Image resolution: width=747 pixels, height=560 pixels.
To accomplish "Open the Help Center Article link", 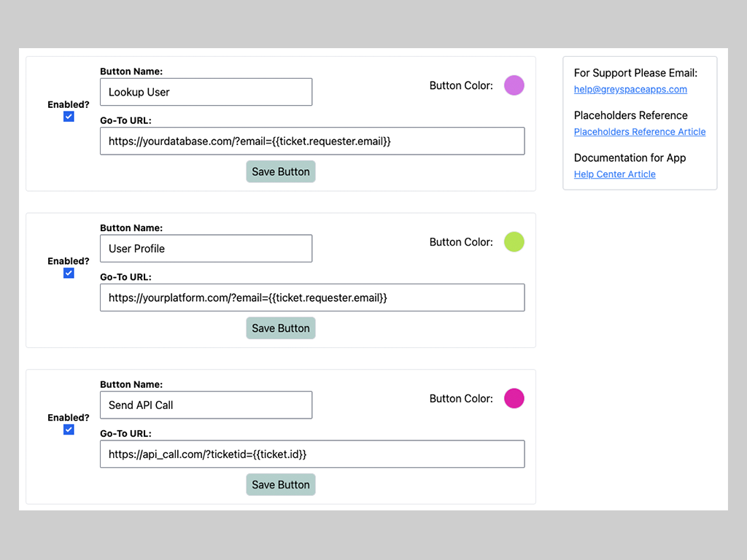I will pyautogui.click(x=614, y=174).
